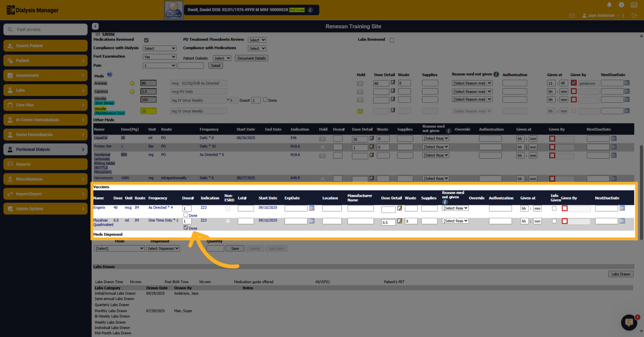Open the chat support bubble icon
The image size is (644, 337).
pyautogui.click(x=629, y=322)
